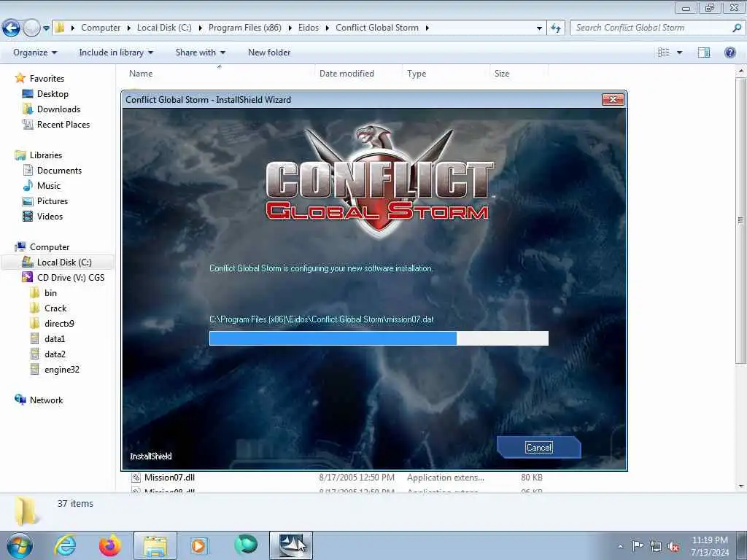747x560 pixels.
Task: Toggle the preview pane button
Action: click(704, 52)
